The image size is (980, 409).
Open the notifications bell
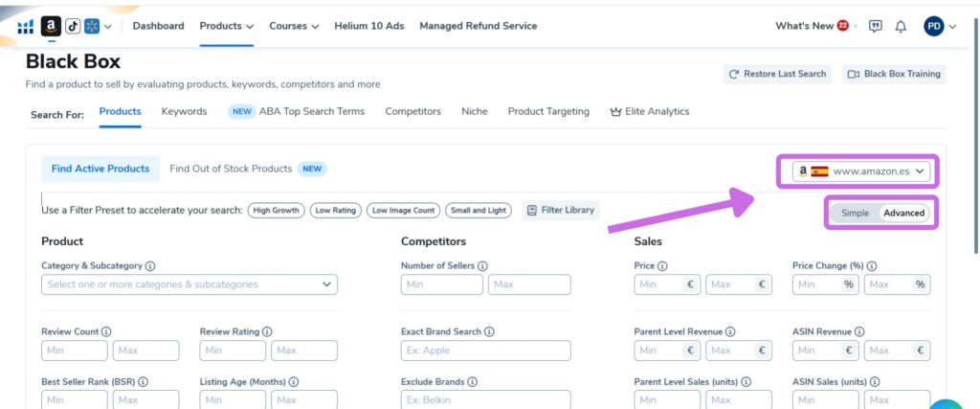[x=901, y=26]
